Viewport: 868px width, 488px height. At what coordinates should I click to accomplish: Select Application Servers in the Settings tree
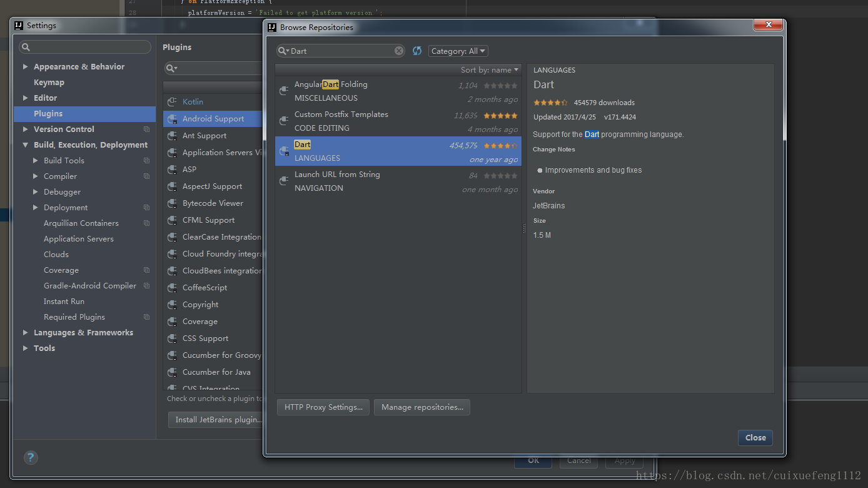pos(79,239)
